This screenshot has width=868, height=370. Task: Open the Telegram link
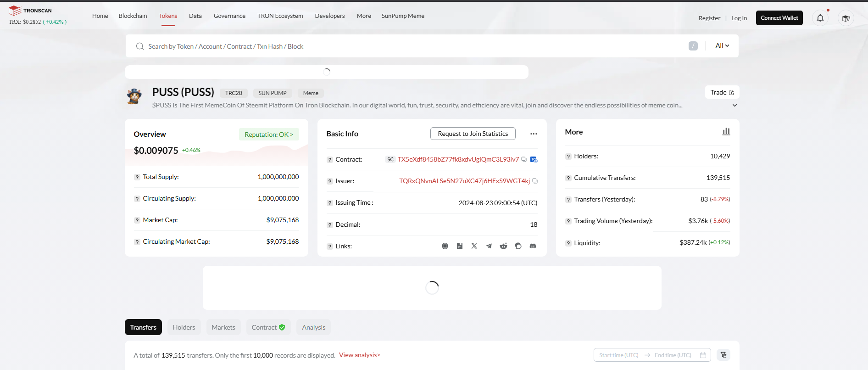tap(489, 246)
